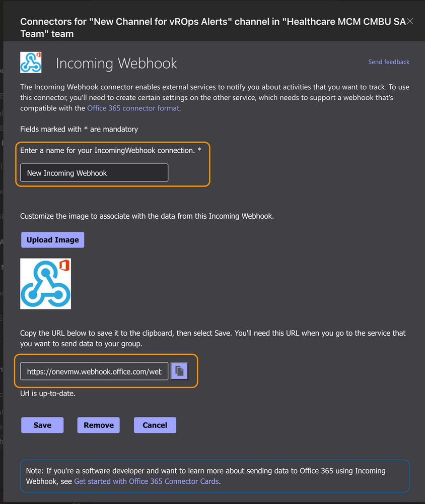
Task: Select the IncomingWebhook connection name field
Action: (x=94, y=172)
